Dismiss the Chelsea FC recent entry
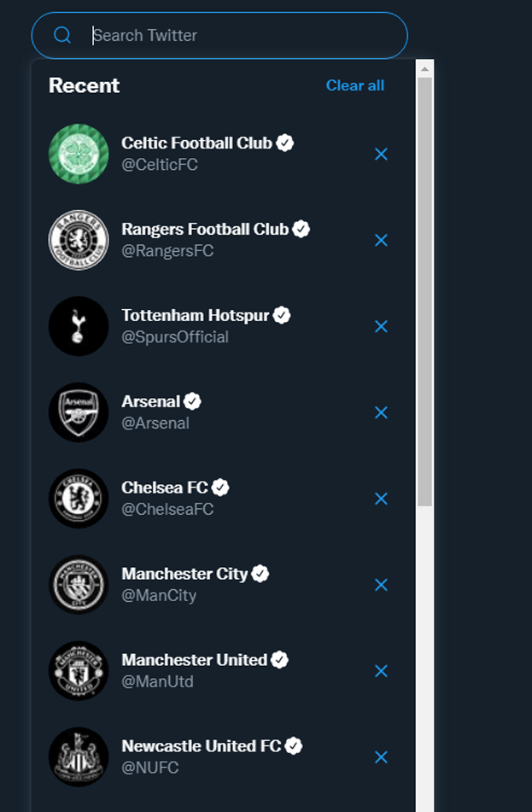 (x=381, y=499)
